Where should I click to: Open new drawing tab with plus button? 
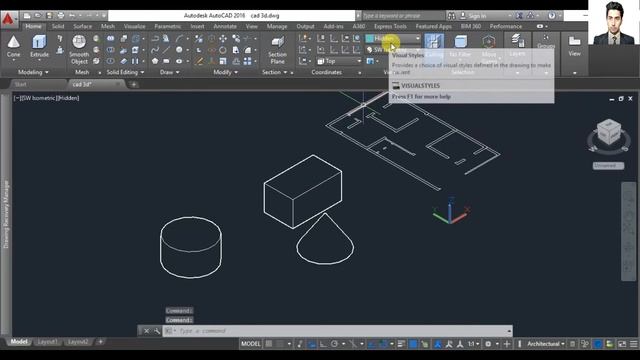(x=133, y=84)
